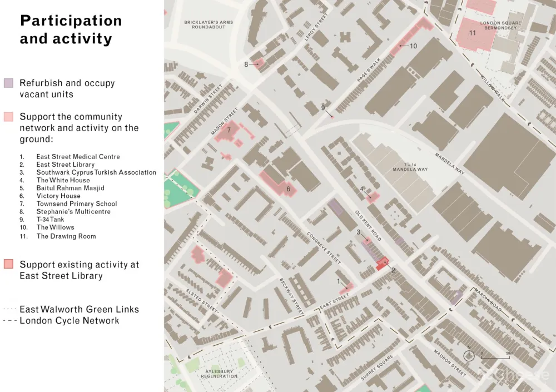Click marker 6 labeled Victory House
Image resolution: width=556 pixels, height=392 pixels.
[x=288, y=189]
